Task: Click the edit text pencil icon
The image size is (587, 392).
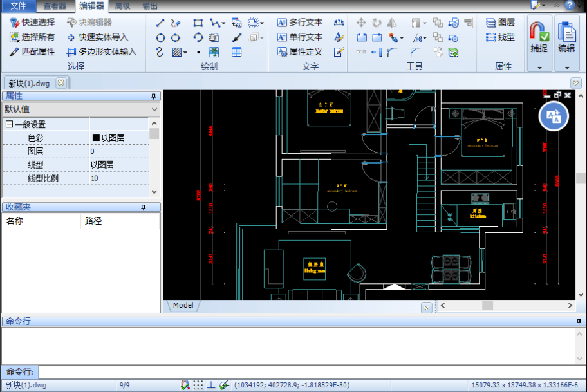Action: pyautogui.click(x=339, y=52)
